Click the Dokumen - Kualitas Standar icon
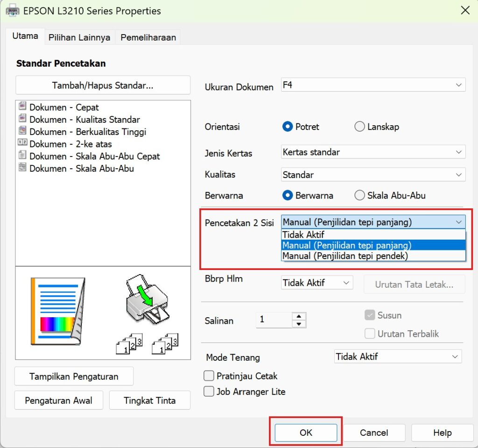The image size is (478, 448). [22, 119]
